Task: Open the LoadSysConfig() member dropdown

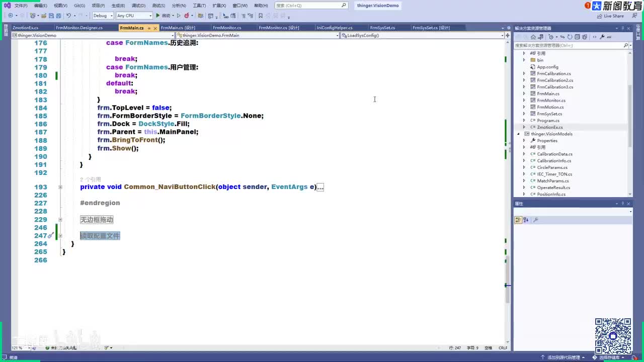Action: coord(422,35)
